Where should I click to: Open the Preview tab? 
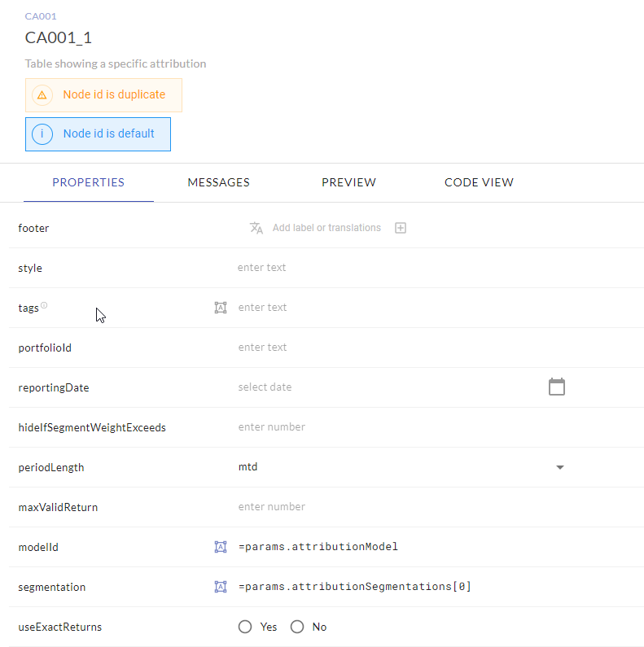[x=348, y=182]
